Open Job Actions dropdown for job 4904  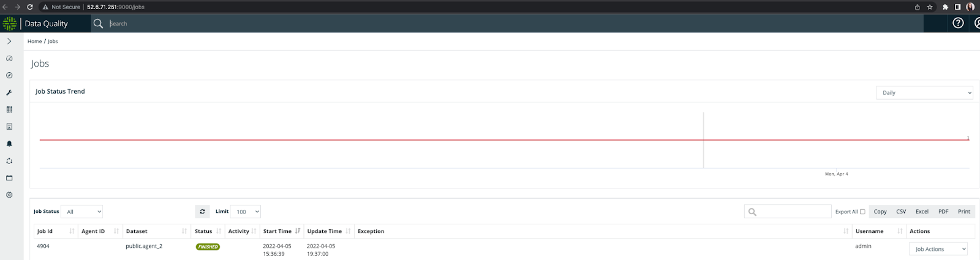click(x=938, y=249)
